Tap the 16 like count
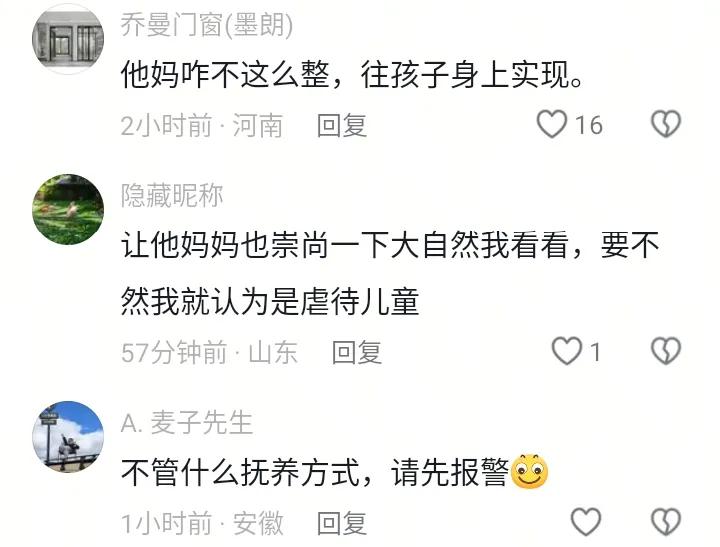 coord(589,125)
